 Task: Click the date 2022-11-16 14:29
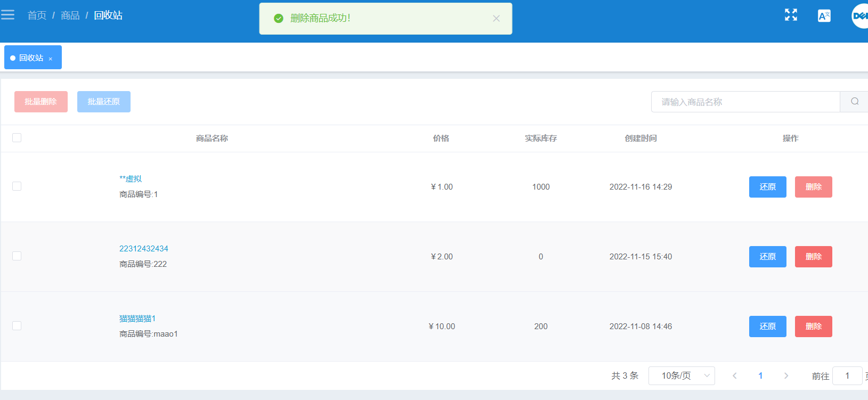(x=641, y=187)
